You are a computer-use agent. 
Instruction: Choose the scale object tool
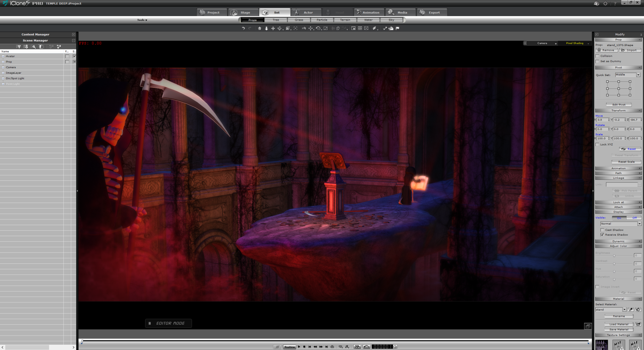point(326,28)
